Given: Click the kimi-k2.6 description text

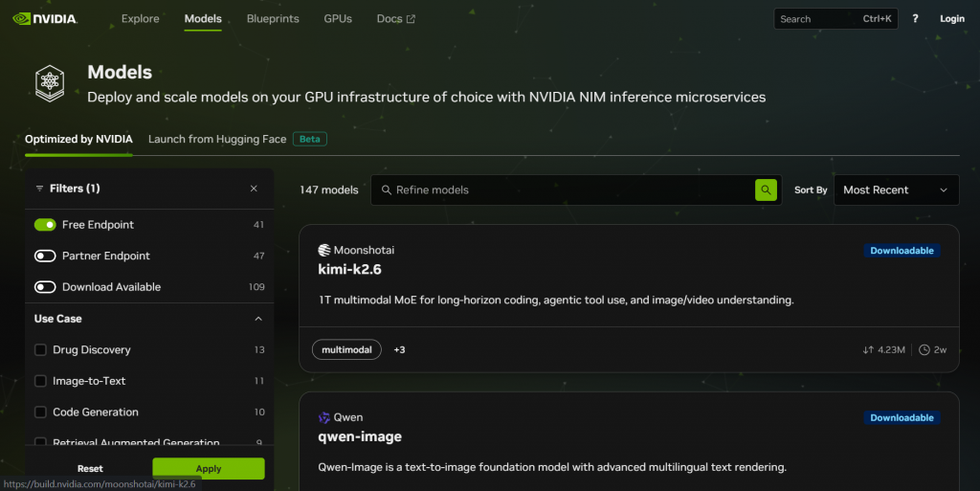Looking at the screenshot, I should (x=556, y=300).
